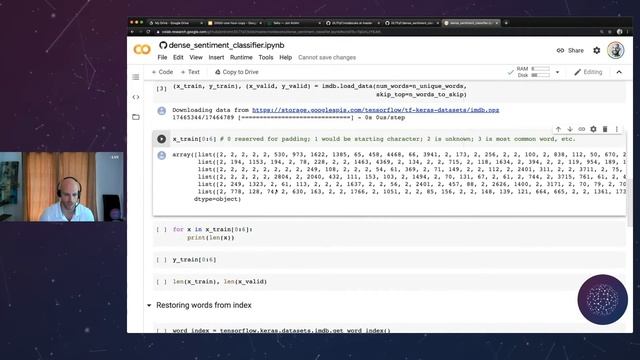This screenshot has width=640, height=360.
Task: Open the File menu
Action: pyautogui.click(x=162, y=58)
